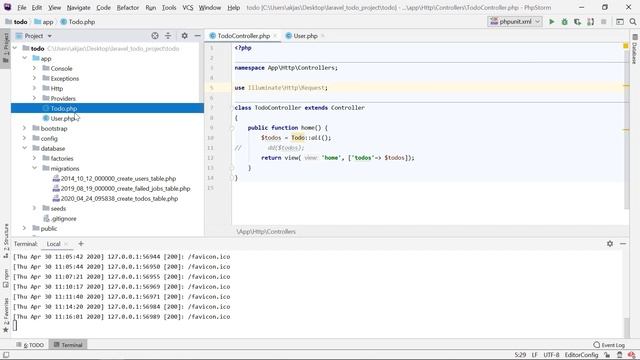Toggle the 1: Project side tool window
Viewport: 640px width, 360px height.
coord(6,48)
